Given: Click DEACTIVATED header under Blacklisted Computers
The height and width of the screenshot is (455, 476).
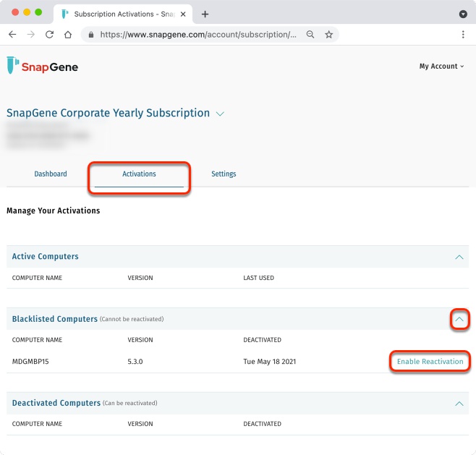Looking at the screenshot, I should pyautogui.click(x=263, y=340).
